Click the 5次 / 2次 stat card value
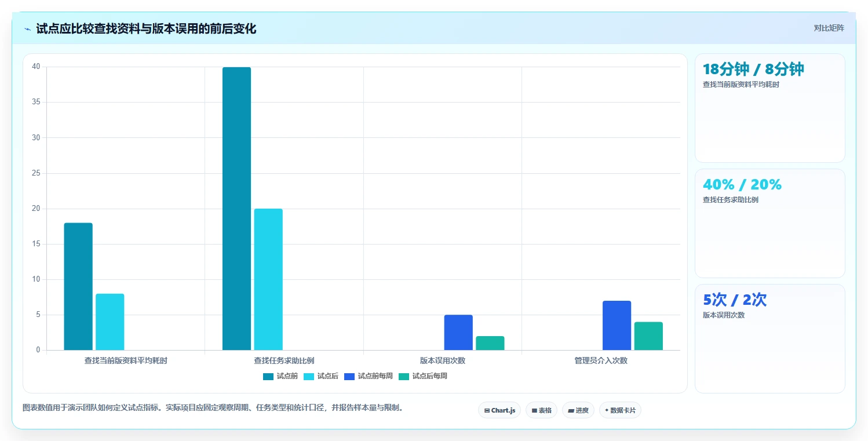Screen dimensions: 868x441 coord(735,300)
